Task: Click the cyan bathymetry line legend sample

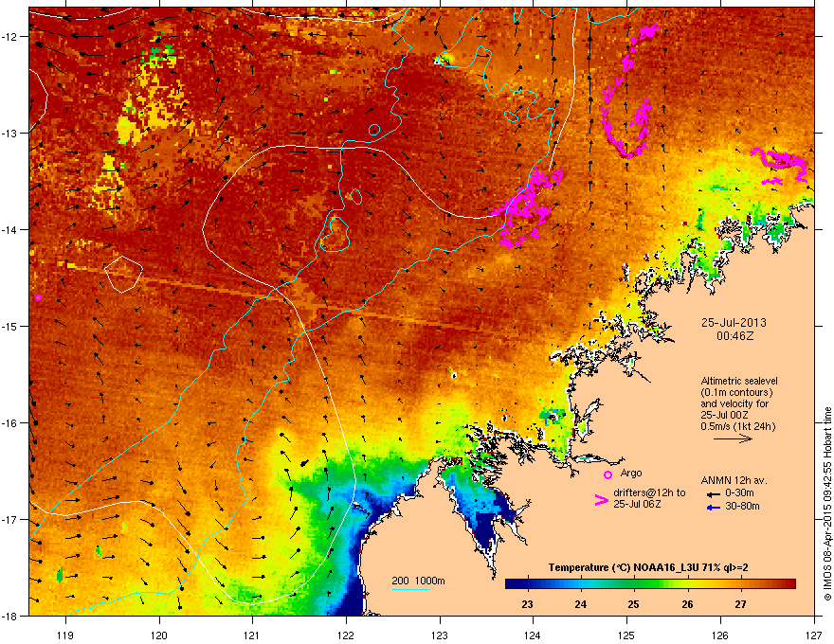Action: point(410,589)
